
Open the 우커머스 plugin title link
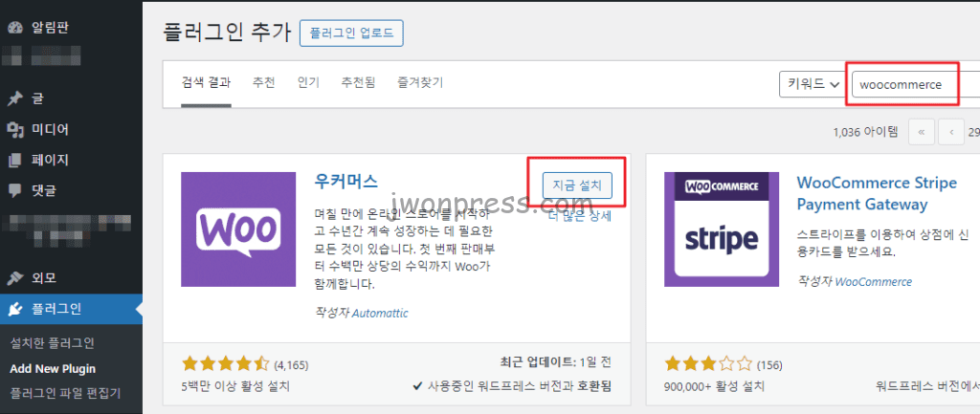[345, 182]
